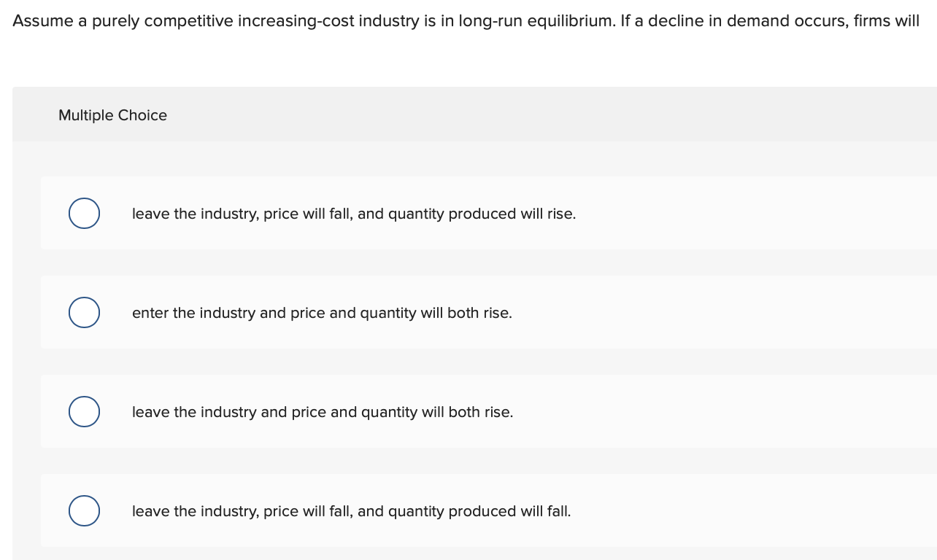
Task: Click answer text 'leave the industry and price and quantity will both rise.'
Action: tap(323, 413)
